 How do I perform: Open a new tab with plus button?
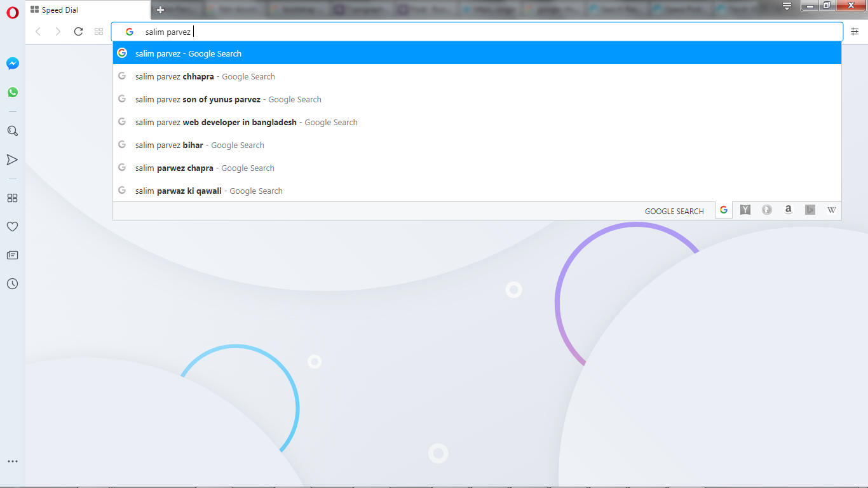[x=160, y=10]
